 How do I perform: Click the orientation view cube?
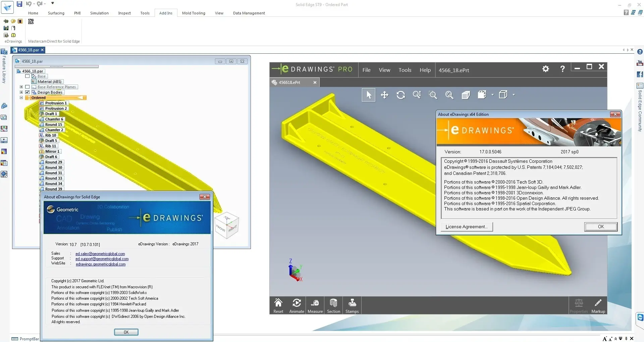click(227, 225)
